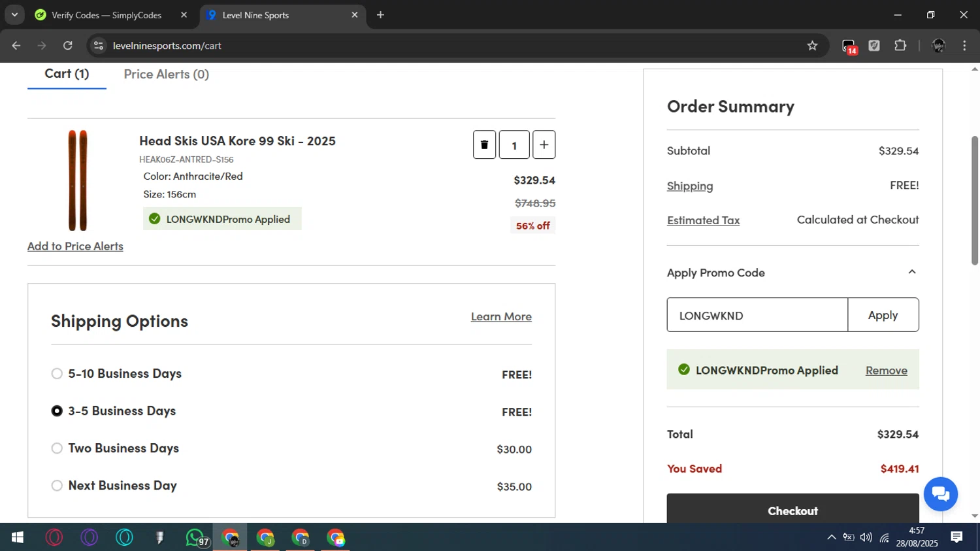This screenshot has width=980, height=551.
Task: Remove the LONGWKND promo code
Action: (x=886, y=371)
